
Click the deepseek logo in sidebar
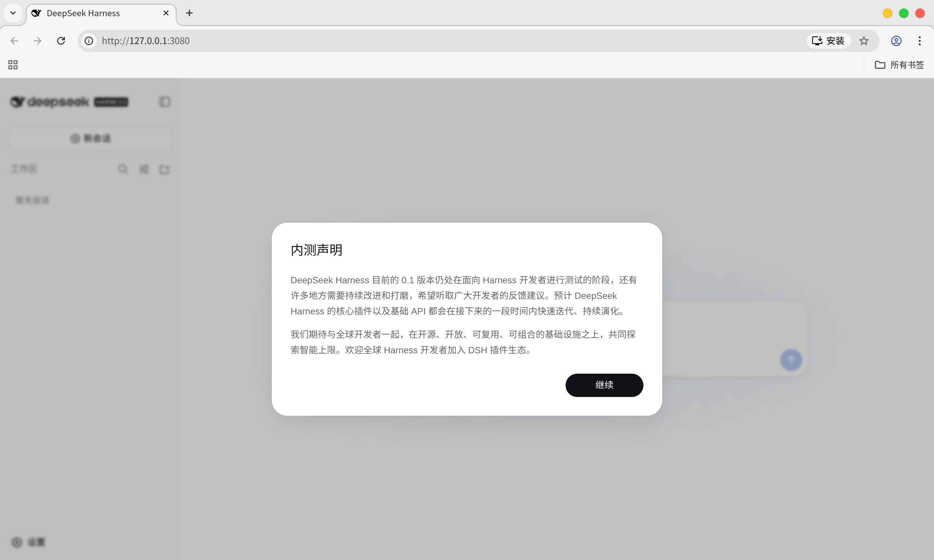pyautogui.click(x=69, y=102)
